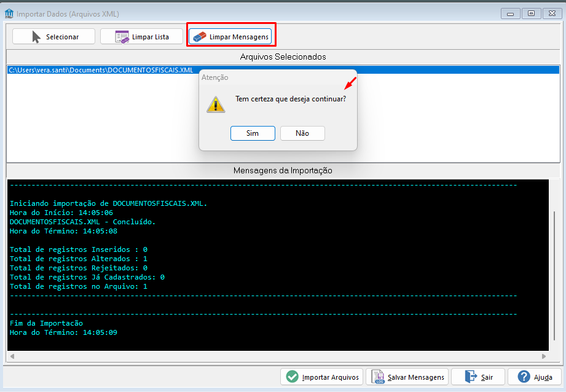Confirm with the Sim button
The width and height of the screenshot is (566, 392).
pyautogui.click(x=253, y=133)
